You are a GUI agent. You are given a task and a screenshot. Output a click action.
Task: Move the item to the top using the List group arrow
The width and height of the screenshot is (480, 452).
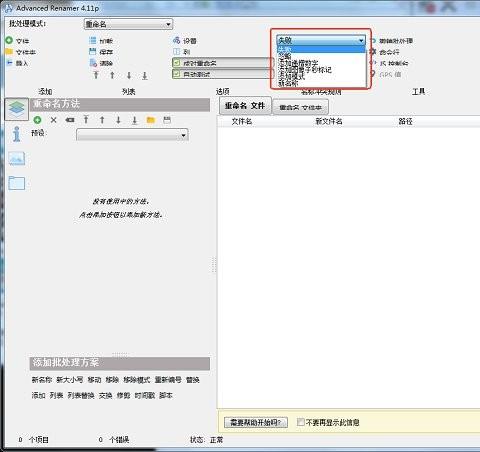click(96, 75)
